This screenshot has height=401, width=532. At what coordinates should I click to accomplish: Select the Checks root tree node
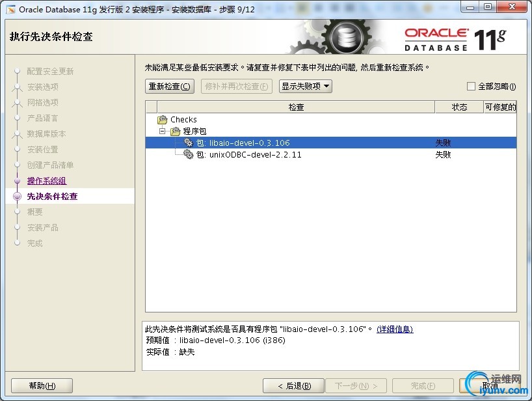pos(183,120)
